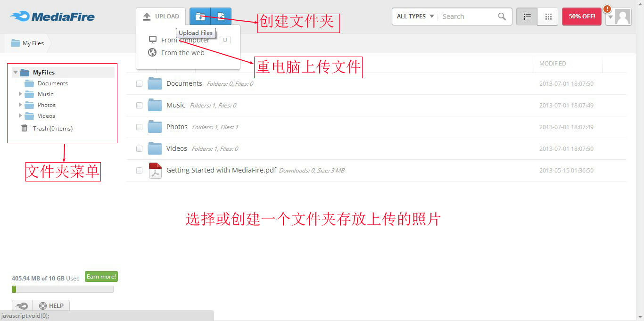Click the Photos folder icon in the file list
The height and width of the screenshot is (321, 644).
(155, 127)
